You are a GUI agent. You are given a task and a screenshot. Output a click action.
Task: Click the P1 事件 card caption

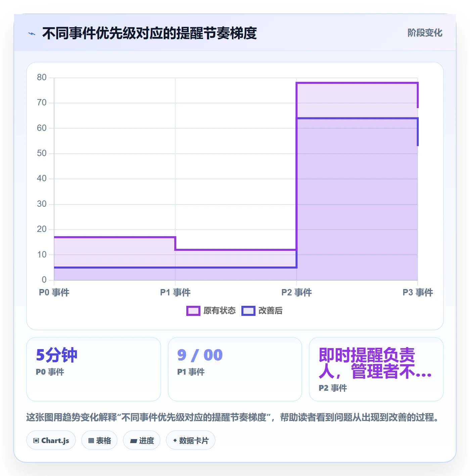[x=191, y=372]
